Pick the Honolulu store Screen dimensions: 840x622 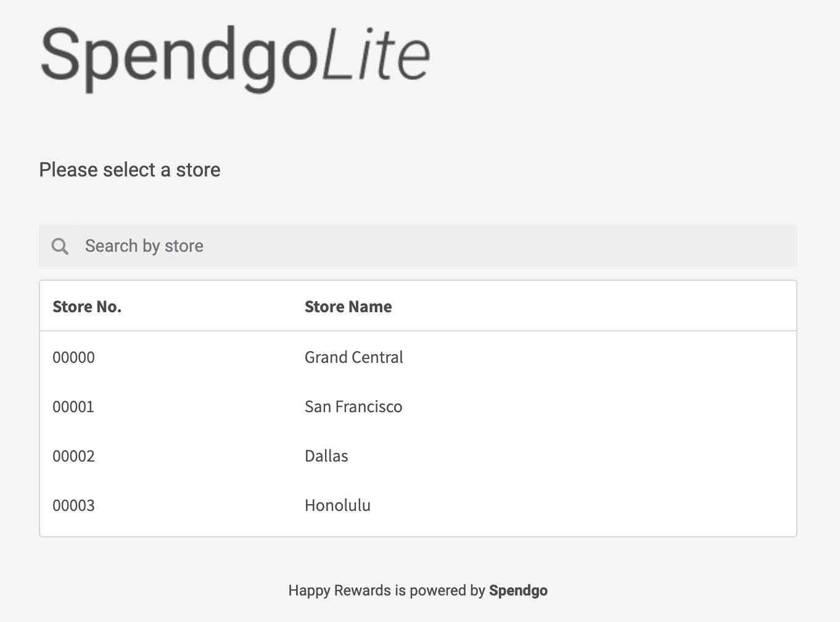pos(337,505)
